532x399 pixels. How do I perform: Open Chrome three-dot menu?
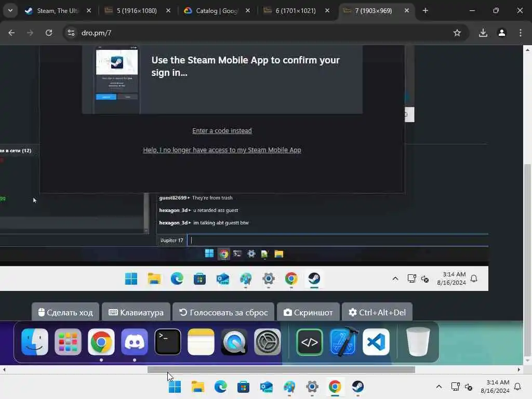521,33
